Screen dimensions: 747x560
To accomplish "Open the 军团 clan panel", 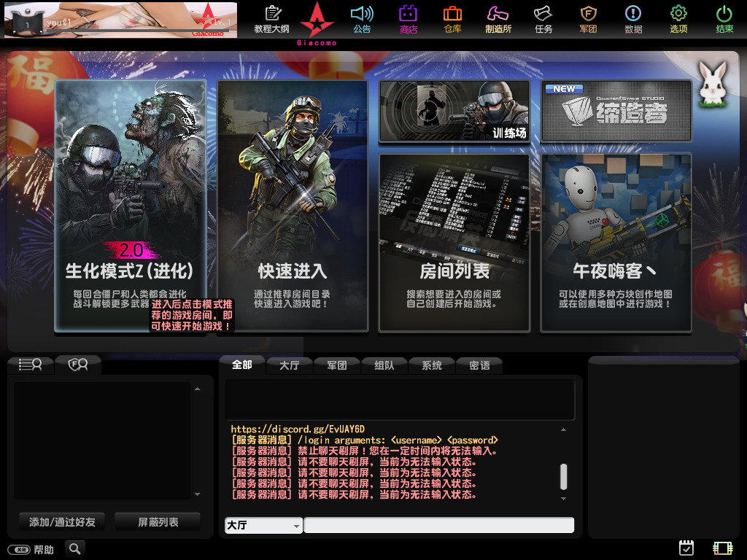I will coord(588,18).
